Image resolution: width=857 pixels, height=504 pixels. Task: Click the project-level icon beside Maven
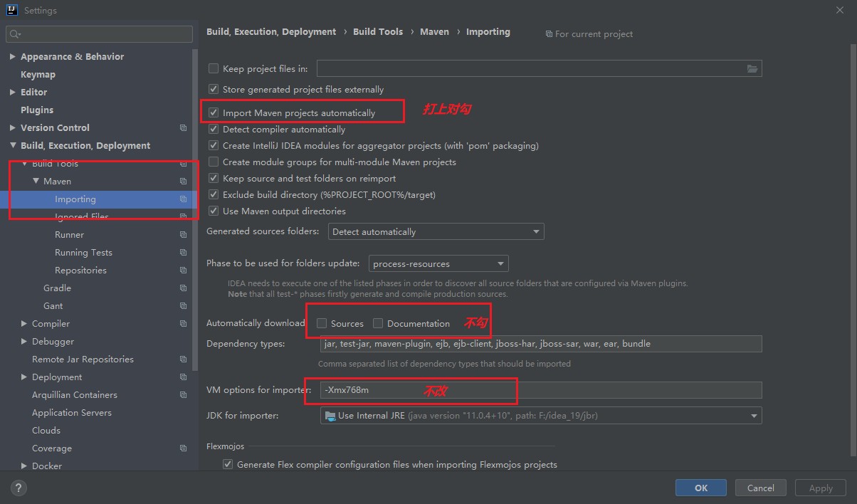(x=183, y=182)
